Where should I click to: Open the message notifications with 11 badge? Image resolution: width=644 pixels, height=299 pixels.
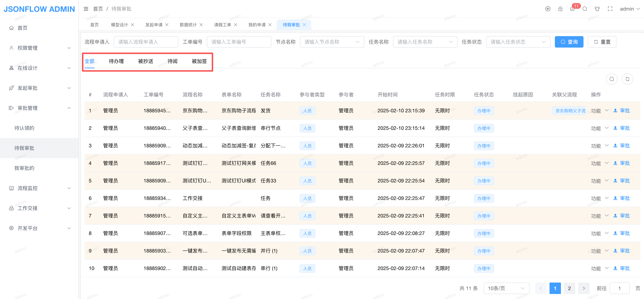[x=573, y=9]
